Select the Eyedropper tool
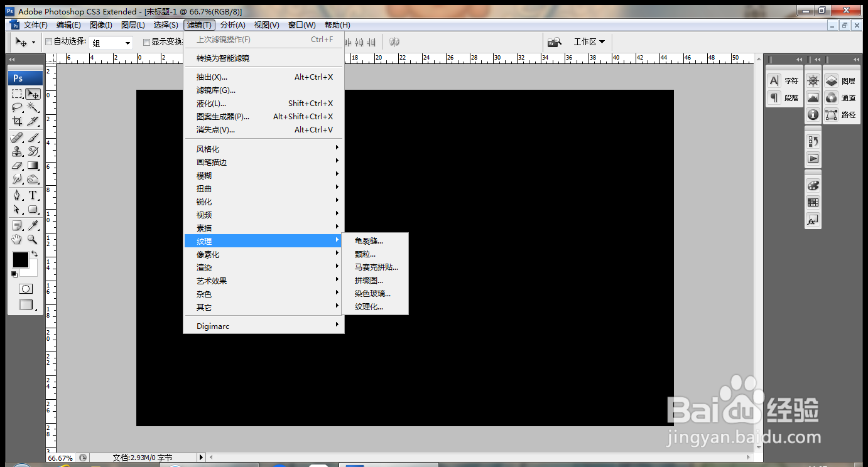The height and width of the screenshot is (467, 868). (x=33, y=225)
